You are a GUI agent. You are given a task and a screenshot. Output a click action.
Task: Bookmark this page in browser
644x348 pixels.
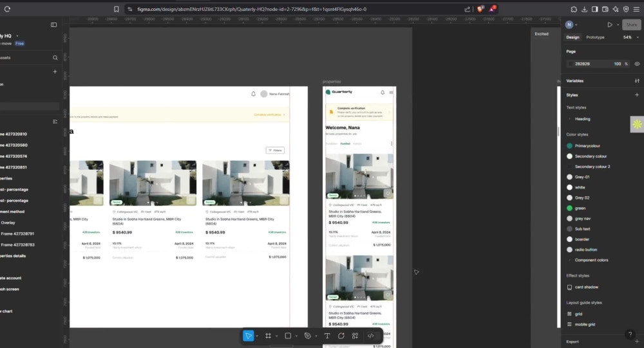[x=117, y=9]
